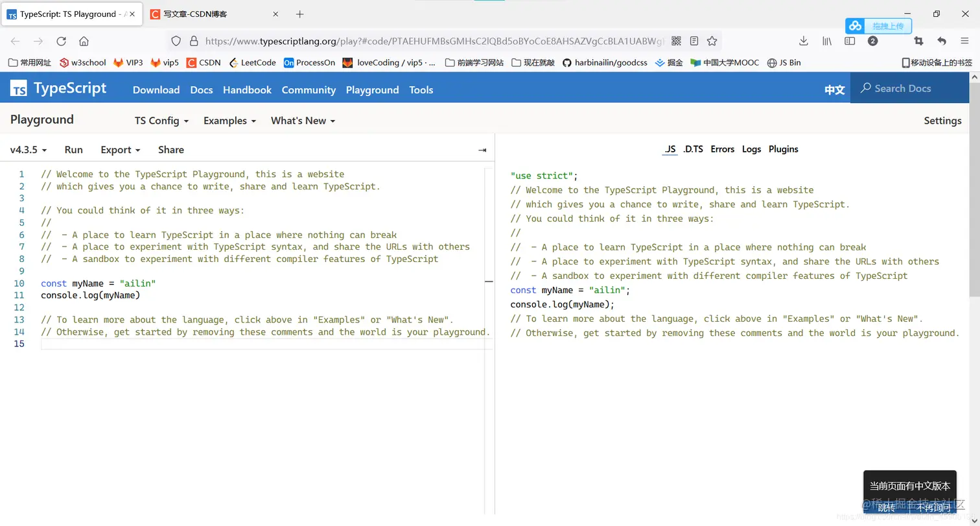The width and height of the screenshot is (980, 526).
Task: Switch to the Errors tab
Action: pos(723,149)
